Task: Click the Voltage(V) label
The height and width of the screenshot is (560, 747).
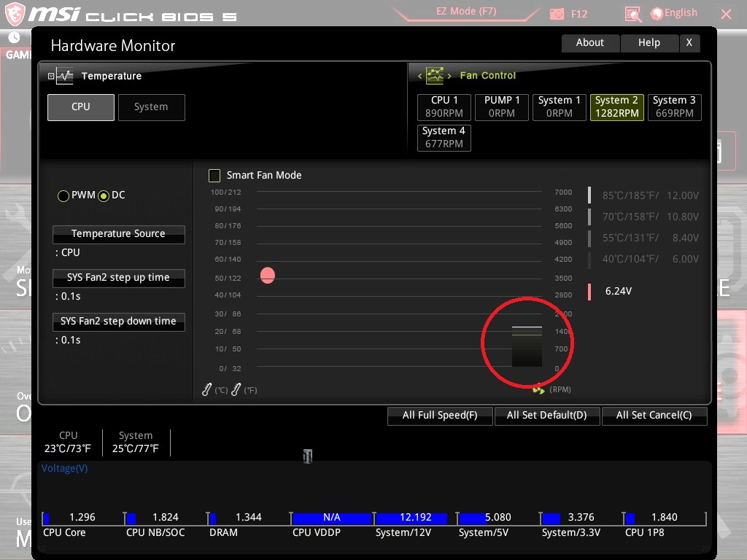Action: pyautogui.click(x=65, y=469)
